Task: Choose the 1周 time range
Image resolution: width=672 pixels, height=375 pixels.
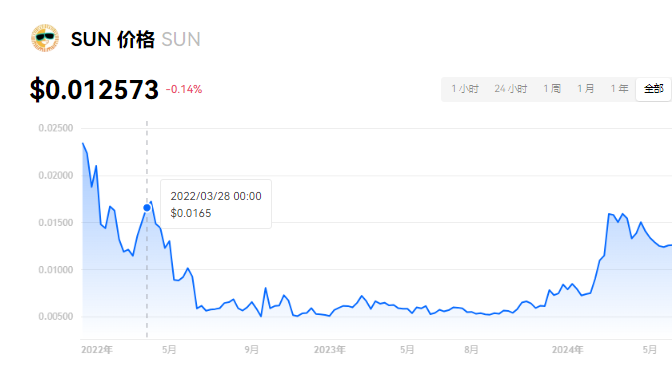Action: (x=552, y=89)
